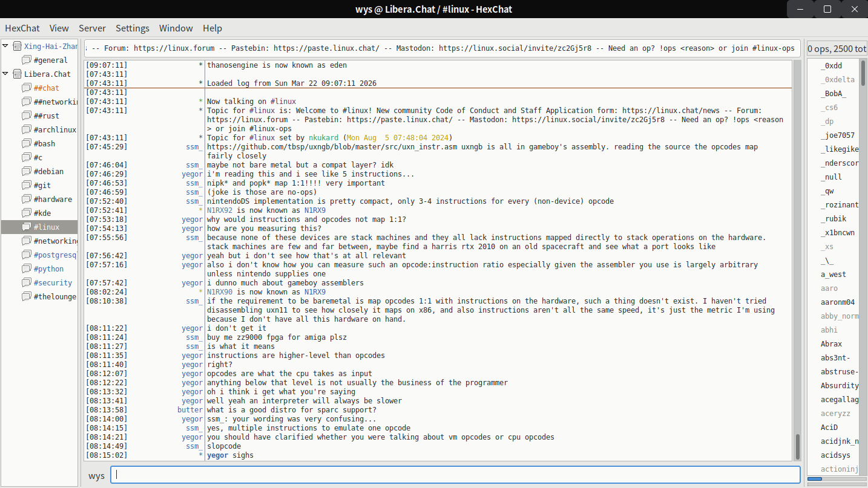Screen dimensions: 868x488
Task: Select user Abrax in the user list
Action: [x=831, y=344]
